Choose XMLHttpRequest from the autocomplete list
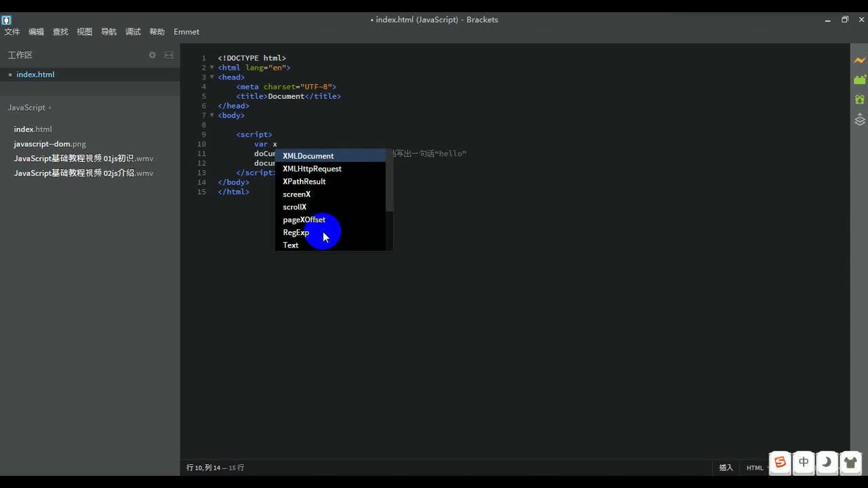 312,168
